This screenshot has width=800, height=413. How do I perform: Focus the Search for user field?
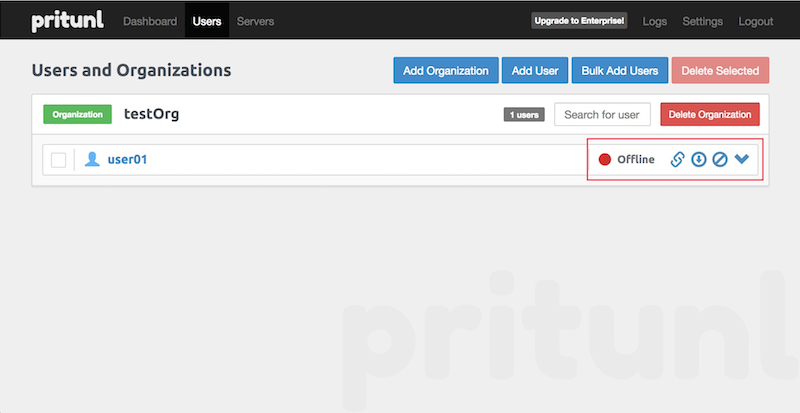pos(602,115)
